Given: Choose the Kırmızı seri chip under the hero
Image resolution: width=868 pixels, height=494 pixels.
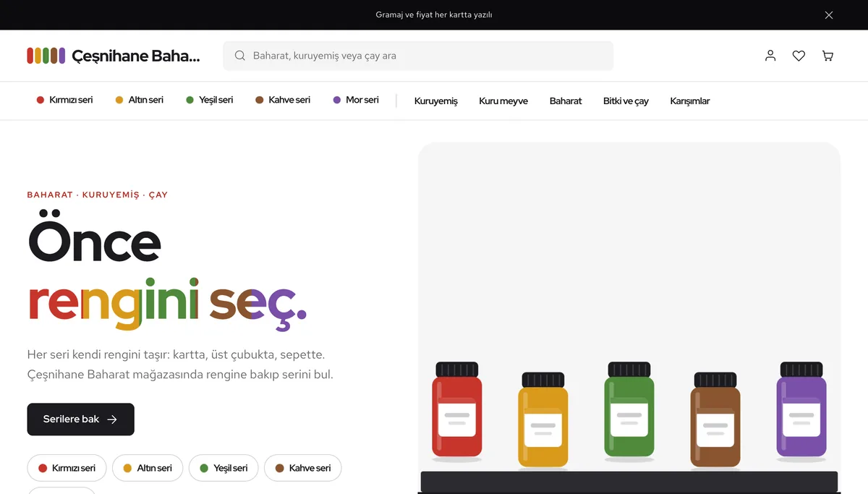Looking at the screenshot, I should pyautogui.click(x=67, y=468).
